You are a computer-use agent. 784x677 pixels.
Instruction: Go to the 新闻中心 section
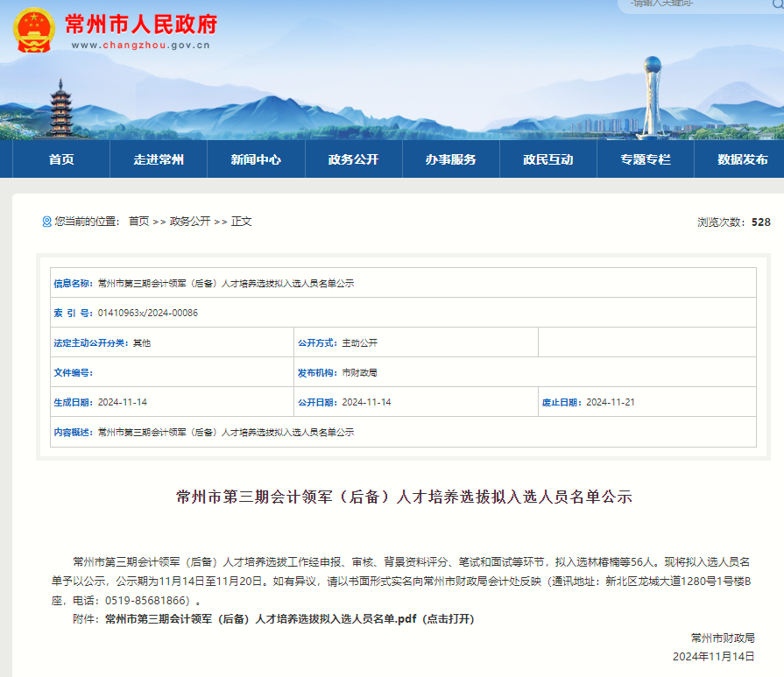coord(256,159)
